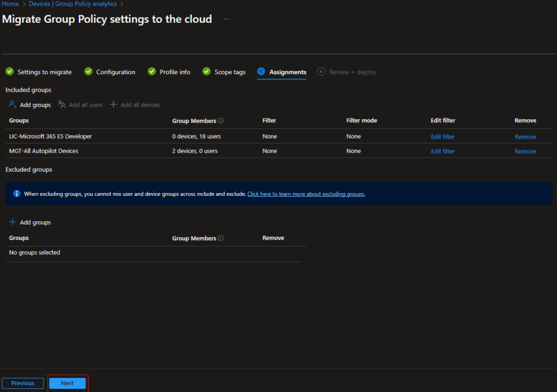Click the blue info icon in exclusion banner

tap(17, 194)
